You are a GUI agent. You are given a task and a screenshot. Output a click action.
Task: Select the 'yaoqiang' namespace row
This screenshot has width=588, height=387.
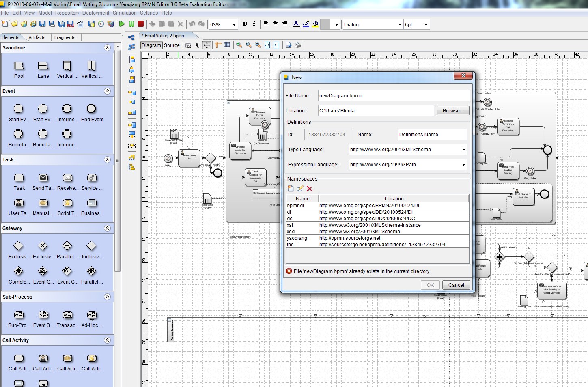tap(377, 238)
